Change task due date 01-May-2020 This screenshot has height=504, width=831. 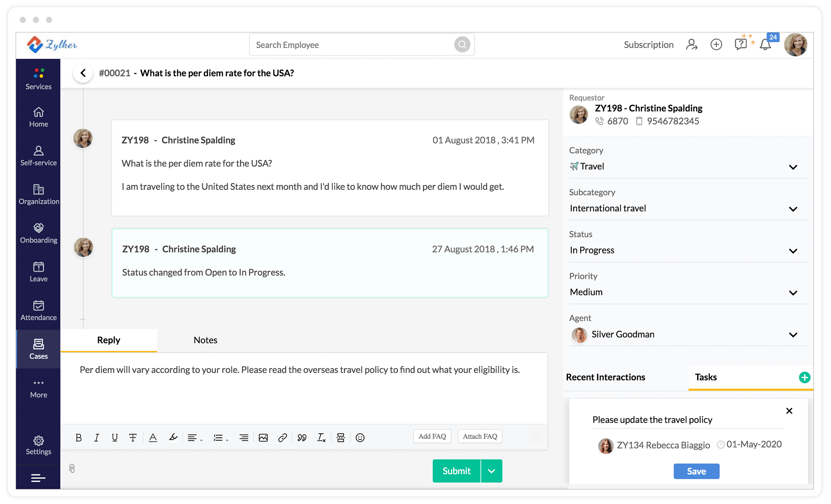749,445
